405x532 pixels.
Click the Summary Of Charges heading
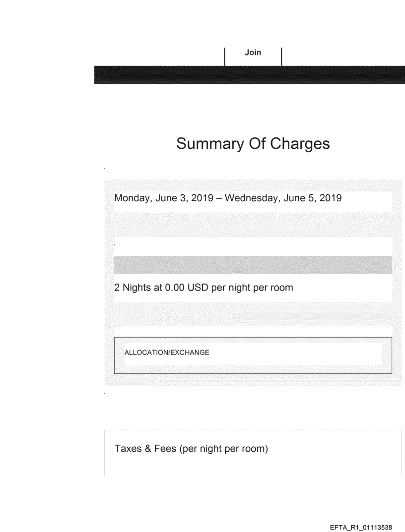click(x=253, y=144)
